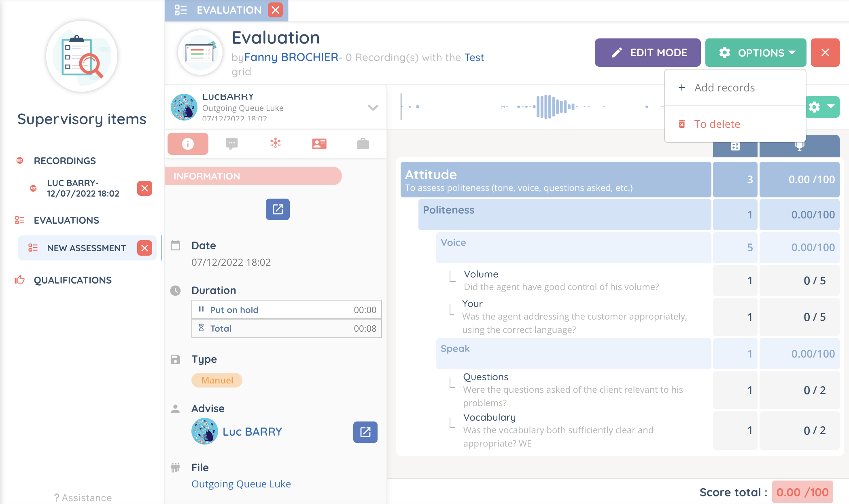Remove NEW ASSESSMENT from the evaluations list
The width and height of the screenshot is (849, 504).
144,248
